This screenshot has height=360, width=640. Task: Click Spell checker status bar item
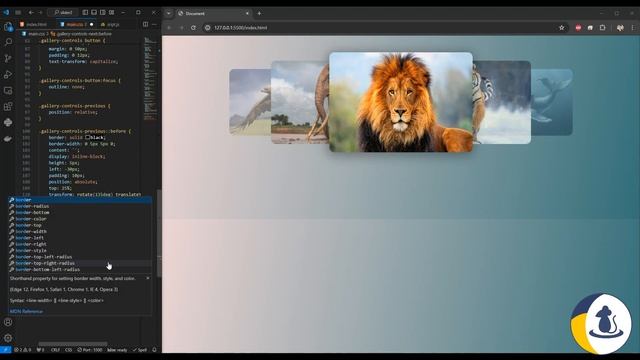(x=140, y=350)
